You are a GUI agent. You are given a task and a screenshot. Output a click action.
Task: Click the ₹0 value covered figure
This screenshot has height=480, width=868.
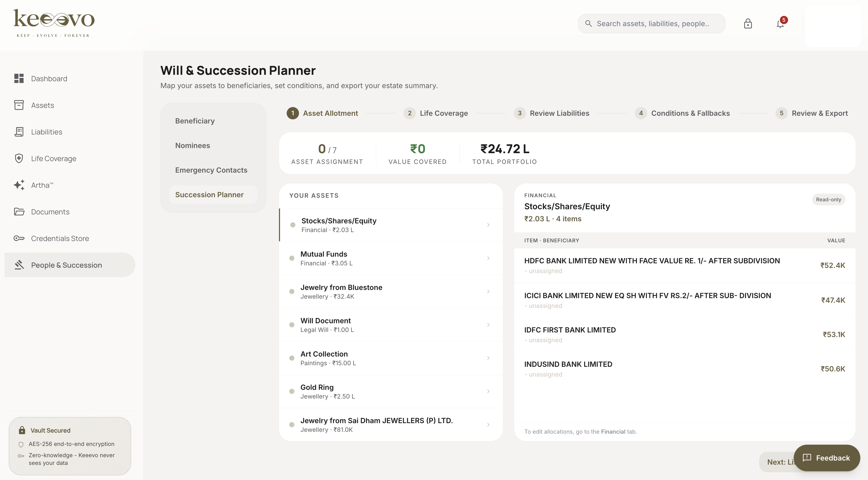pyautogui.click(x=418, y=149)
